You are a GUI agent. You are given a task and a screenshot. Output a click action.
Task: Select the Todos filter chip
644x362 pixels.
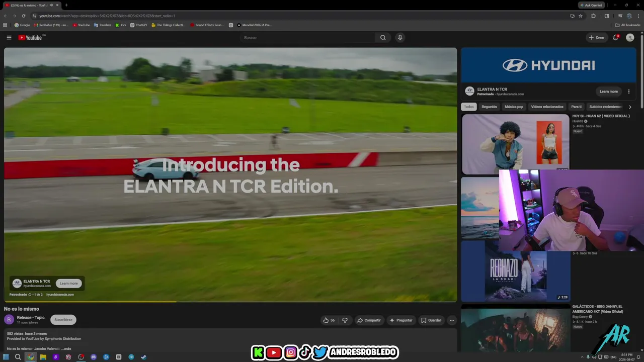(x=469, y=107)
